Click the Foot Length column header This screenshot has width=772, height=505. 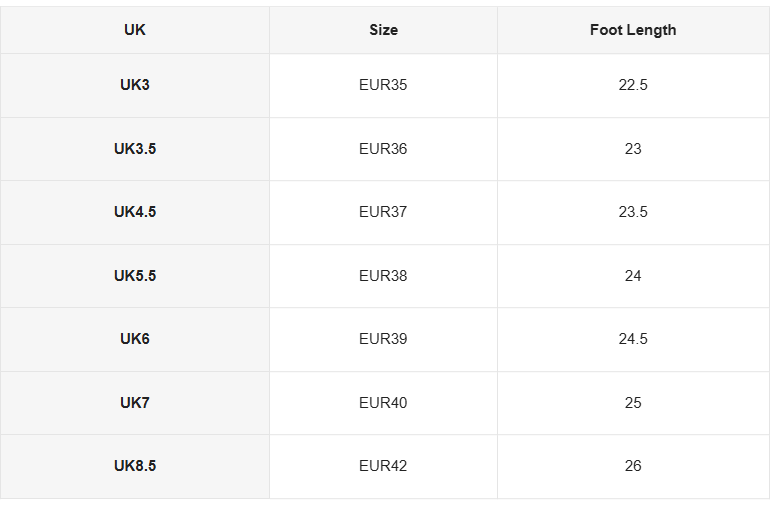point(633,30)
